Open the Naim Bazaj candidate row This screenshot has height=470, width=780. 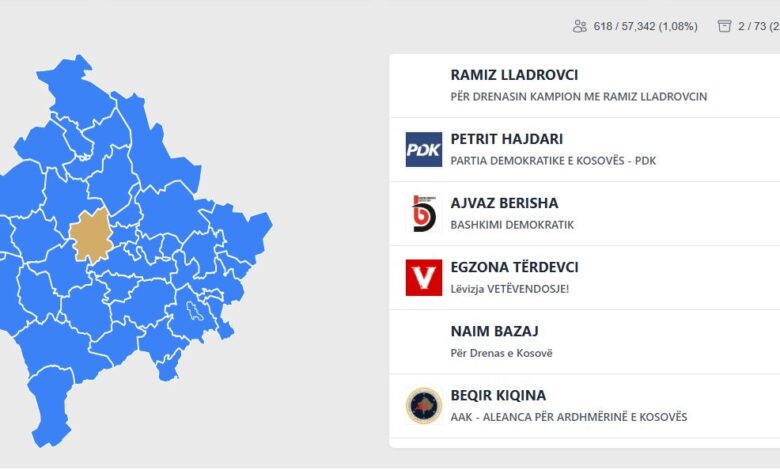click(x=495, y=331)
